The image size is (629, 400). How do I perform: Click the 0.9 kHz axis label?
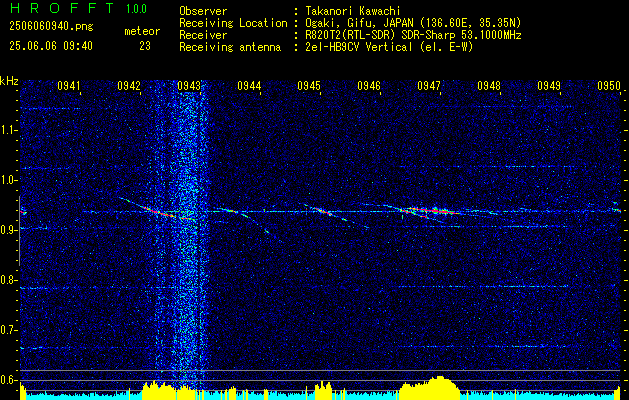[x=8, y=230]
